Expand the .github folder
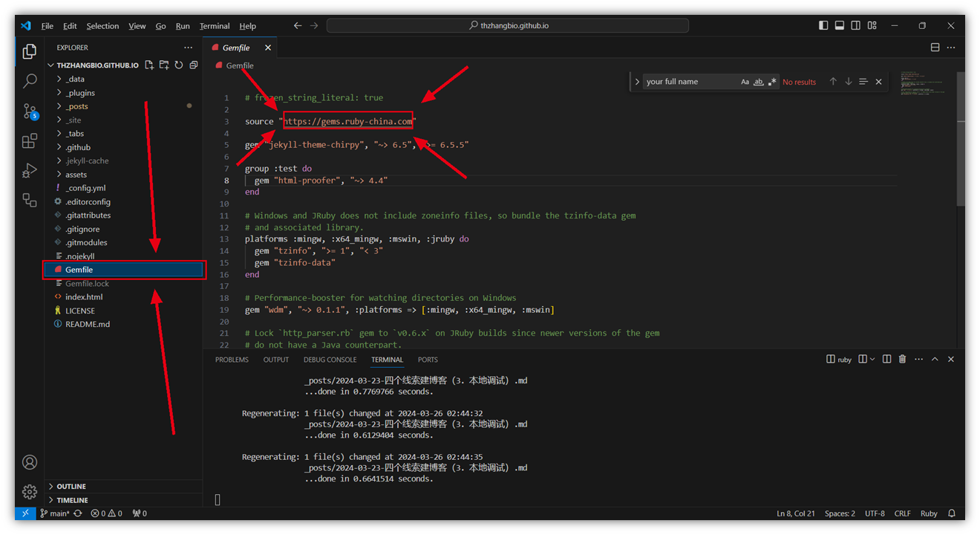This screenshot has height=535, width=980. 124,147
